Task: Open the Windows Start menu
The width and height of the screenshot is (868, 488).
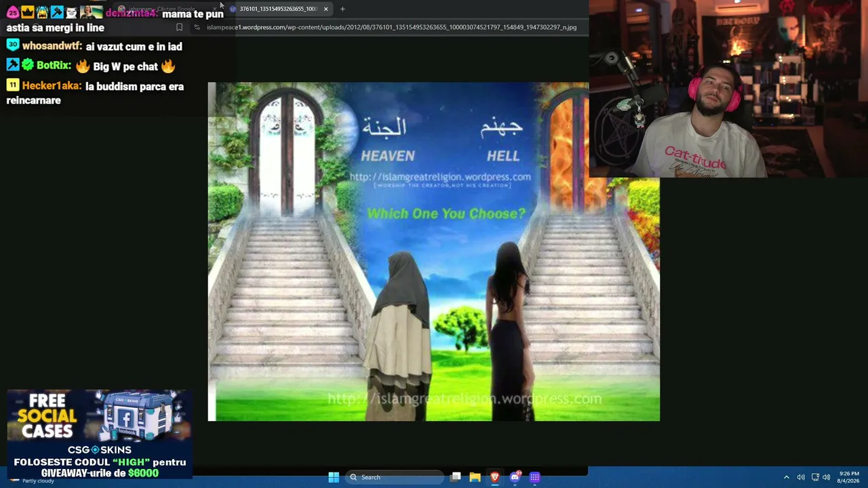Action: [x=334, y=477]
